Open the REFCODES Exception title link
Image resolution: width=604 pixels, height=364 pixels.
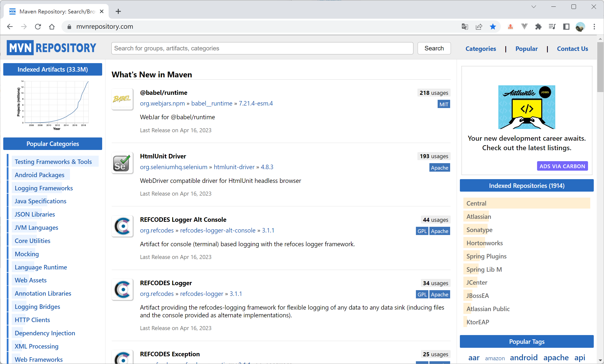[x=170, y=354]
